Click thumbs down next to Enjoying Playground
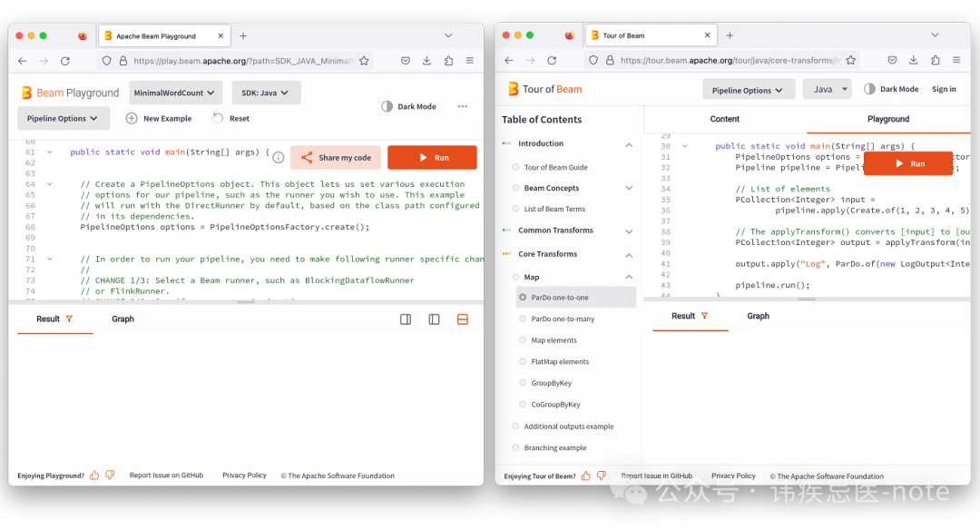Screen dimensions: 980x530 point(110,476)
